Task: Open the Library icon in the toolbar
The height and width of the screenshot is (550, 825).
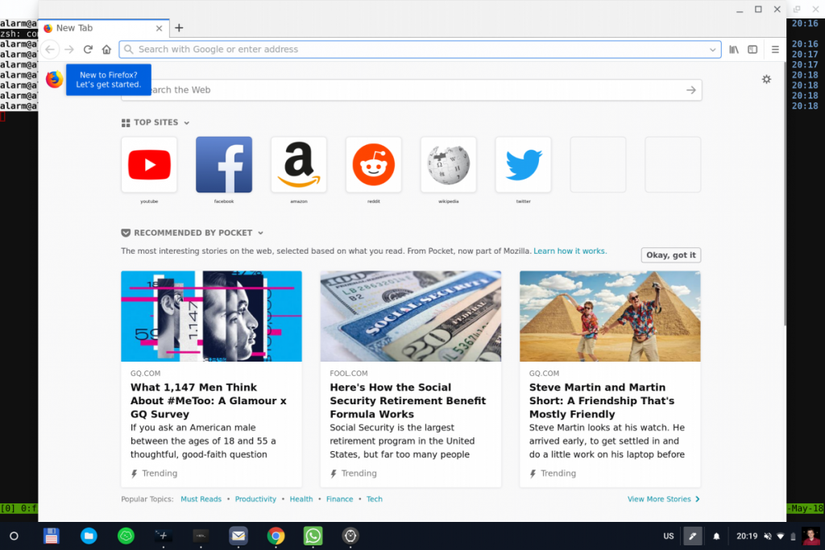Action: (733, 49)
